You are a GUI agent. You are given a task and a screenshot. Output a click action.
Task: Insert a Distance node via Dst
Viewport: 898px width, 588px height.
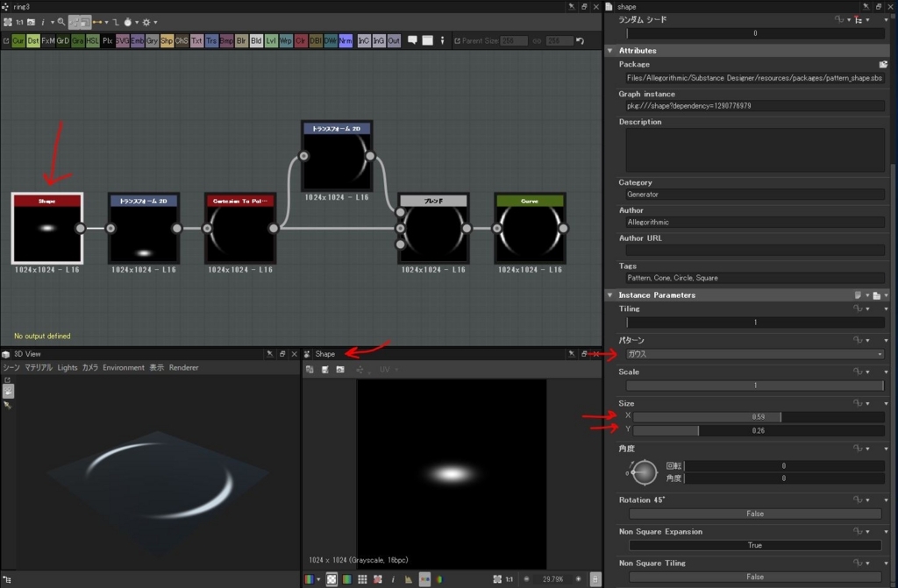pyautogui.click(x=33, y=40)
